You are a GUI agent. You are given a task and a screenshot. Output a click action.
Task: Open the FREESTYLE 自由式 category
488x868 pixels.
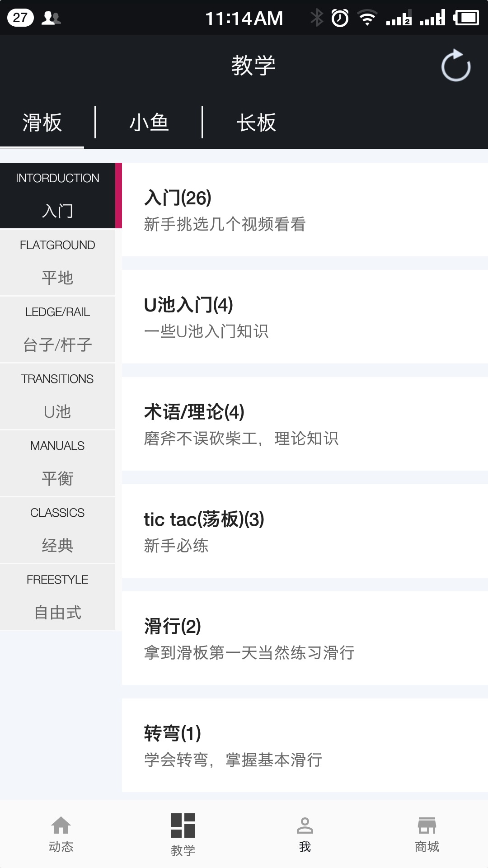coord(57,597)
